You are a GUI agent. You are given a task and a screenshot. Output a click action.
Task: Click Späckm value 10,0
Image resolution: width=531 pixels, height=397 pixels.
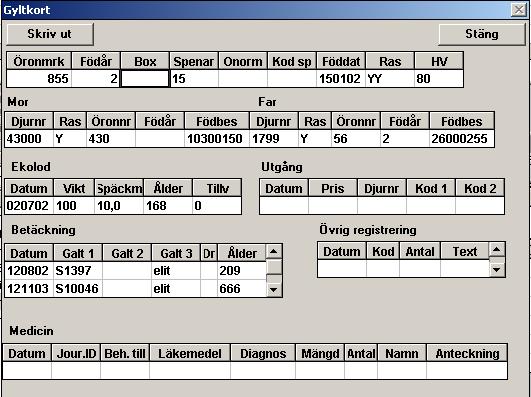(x=119, y=206)
